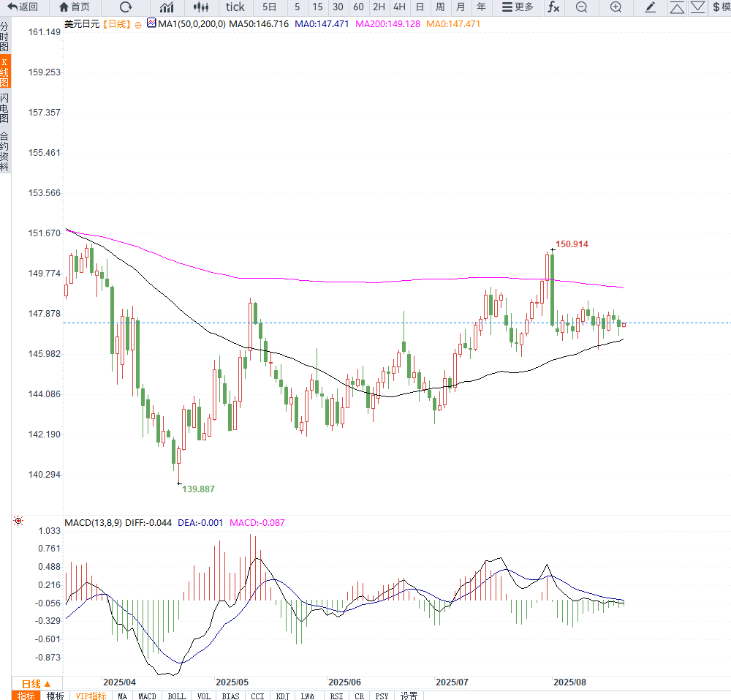This screenshot has height=700, width=731.
Task: Select the 模板 bottom tab
Action: 55,696
